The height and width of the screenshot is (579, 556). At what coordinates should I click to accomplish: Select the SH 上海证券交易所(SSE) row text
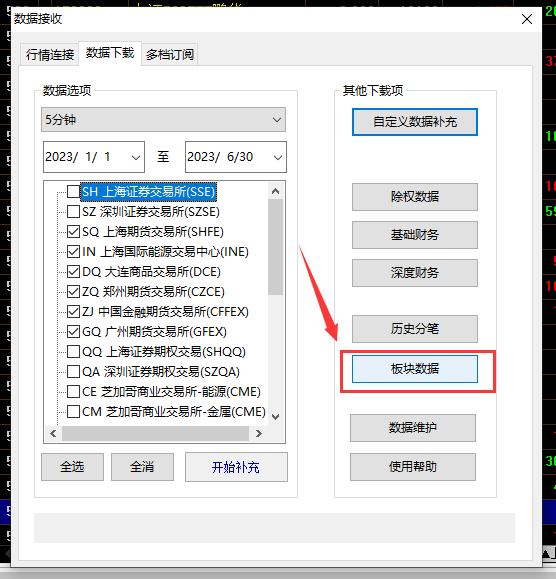pos(148,192)
